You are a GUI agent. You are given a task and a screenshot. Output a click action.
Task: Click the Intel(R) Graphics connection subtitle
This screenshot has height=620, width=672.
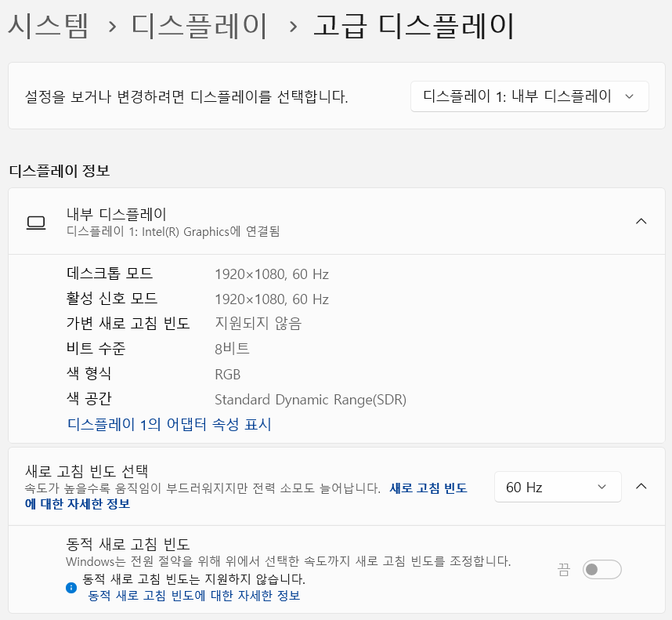pyautogui.click(x=173, y=231)
